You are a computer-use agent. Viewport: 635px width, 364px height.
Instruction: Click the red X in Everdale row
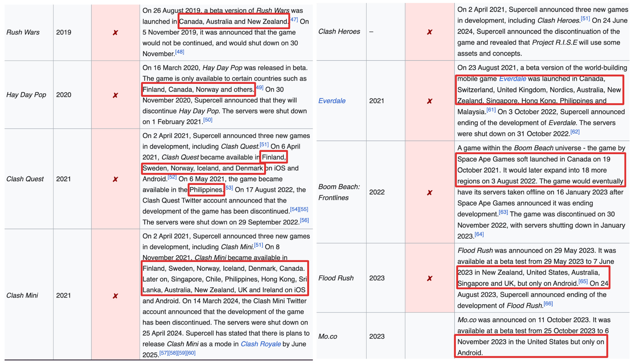430,101
